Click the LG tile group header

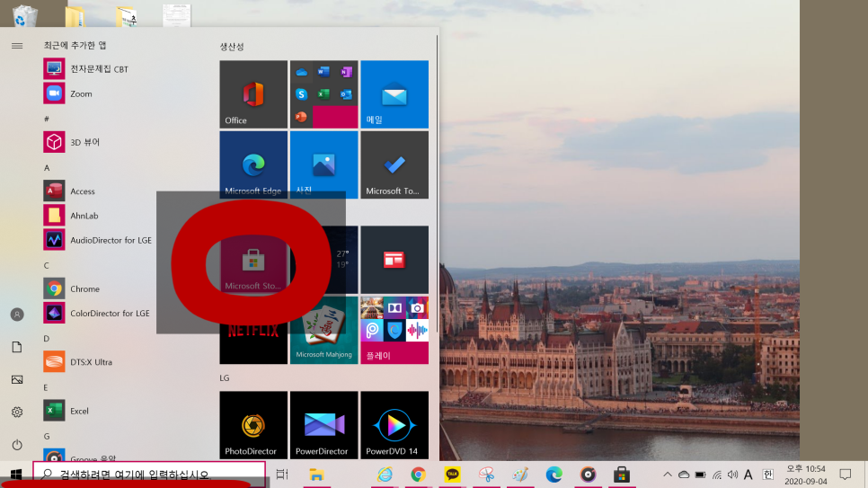pos(225,377)
